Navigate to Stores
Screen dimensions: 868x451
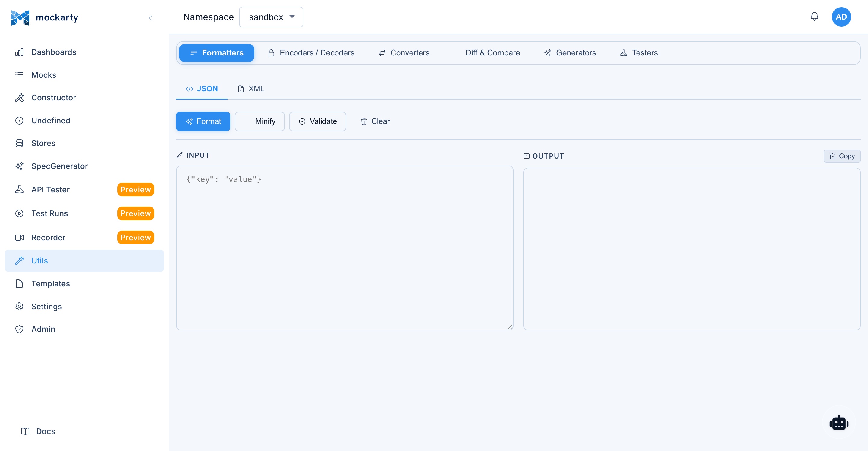[x=84, y=143]
